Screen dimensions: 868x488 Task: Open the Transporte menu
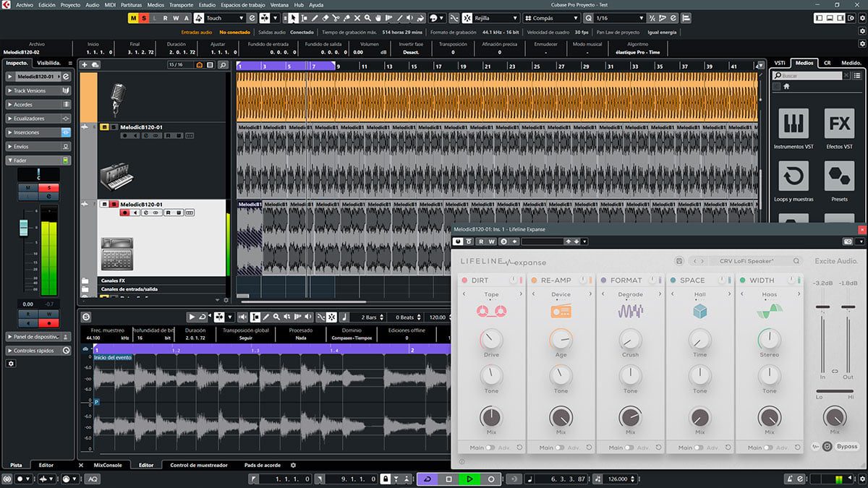point(181,4)
